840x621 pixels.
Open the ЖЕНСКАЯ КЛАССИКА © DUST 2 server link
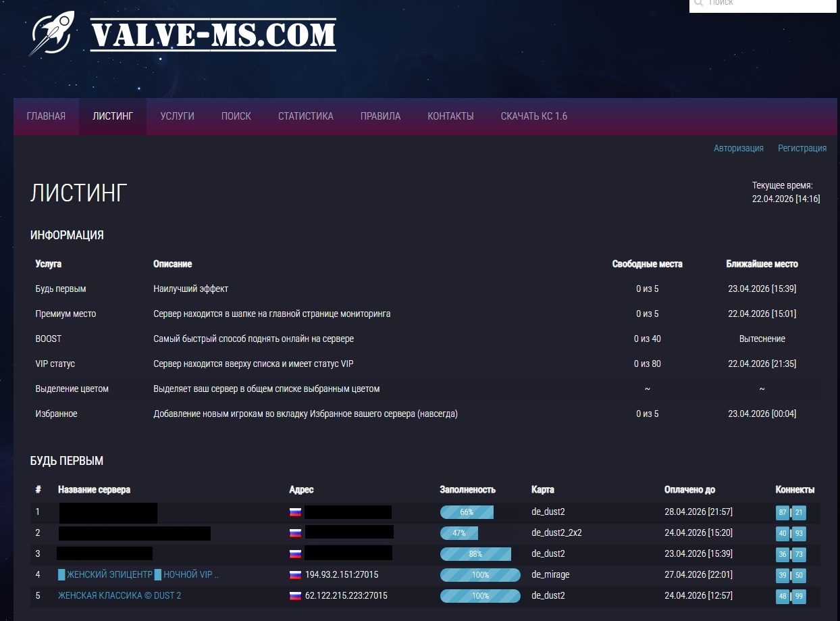120,596
